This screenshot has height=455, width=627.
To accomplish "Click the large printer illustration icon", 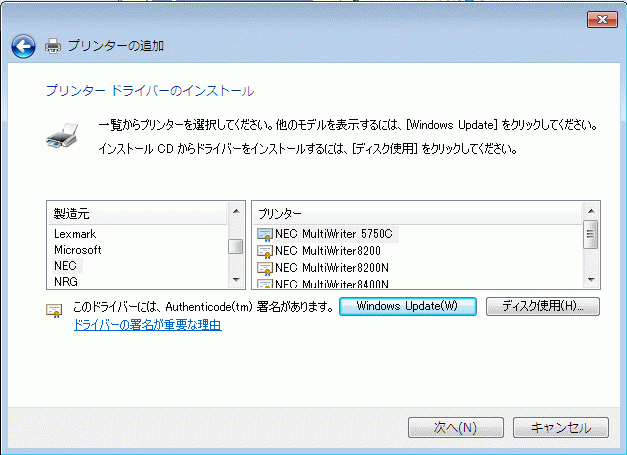I will coord(62,136).
